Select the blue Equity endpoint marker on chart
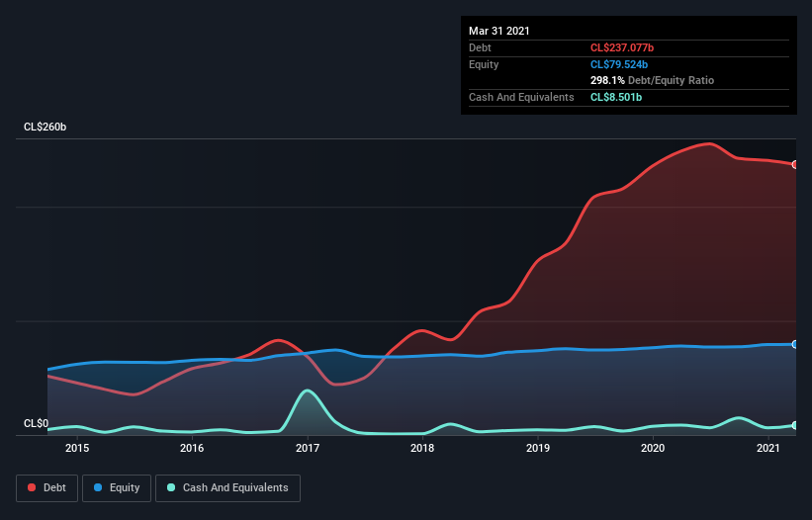This screenshot has height=520, width=812. pos(795,344)
